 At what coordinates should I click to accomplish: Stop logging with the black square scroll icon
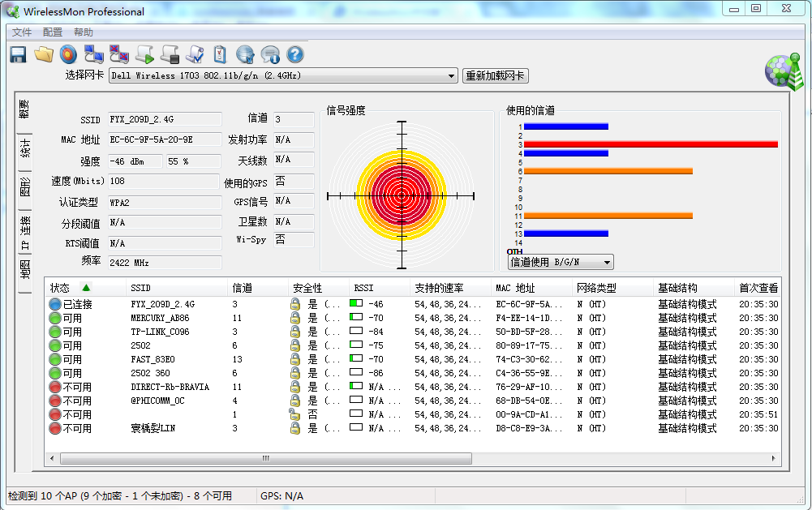(170, 54)
